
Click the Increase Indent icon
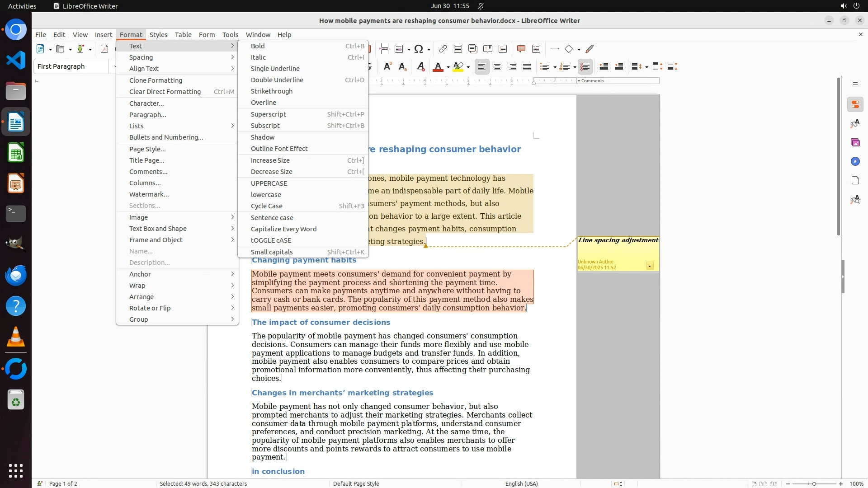point(604,66)
